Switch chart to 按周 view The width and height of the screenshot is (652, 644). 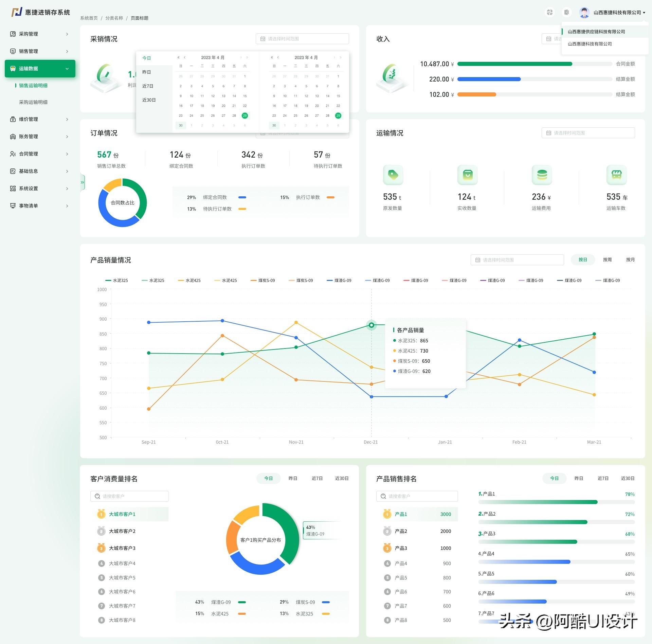[x=607, y=260]
